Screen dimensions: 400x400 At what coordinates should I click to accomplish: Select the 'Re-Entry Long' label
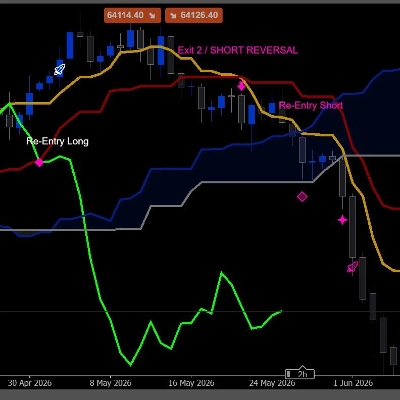pos(57,141)
